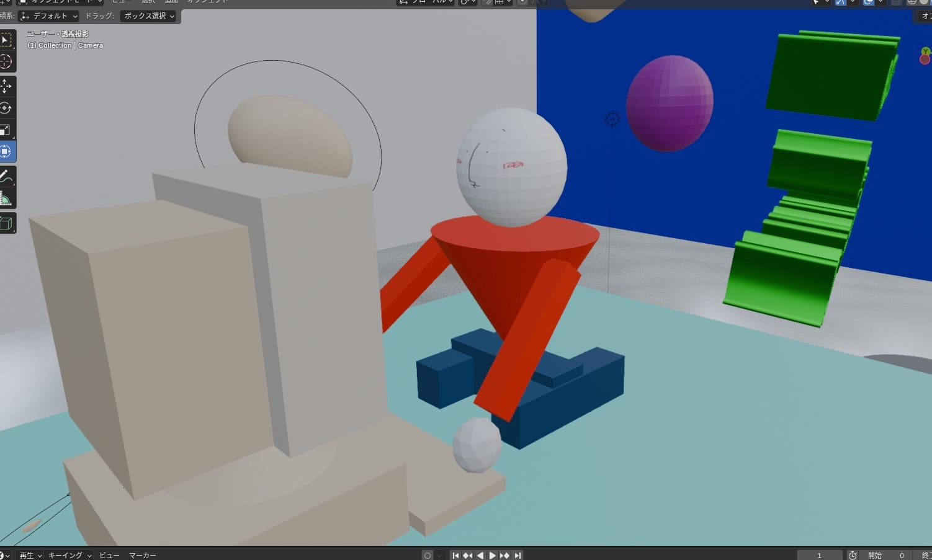
Task: Click the active Transform tool
Action: [x=6, y=151]
